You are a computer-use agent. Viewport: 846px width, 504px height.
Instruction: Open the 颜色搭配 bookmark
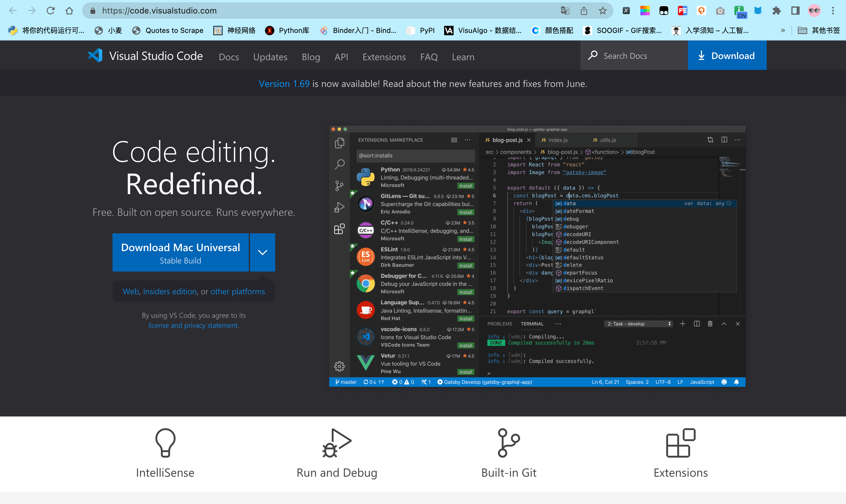pyautogui.click(x=552, y=31)
